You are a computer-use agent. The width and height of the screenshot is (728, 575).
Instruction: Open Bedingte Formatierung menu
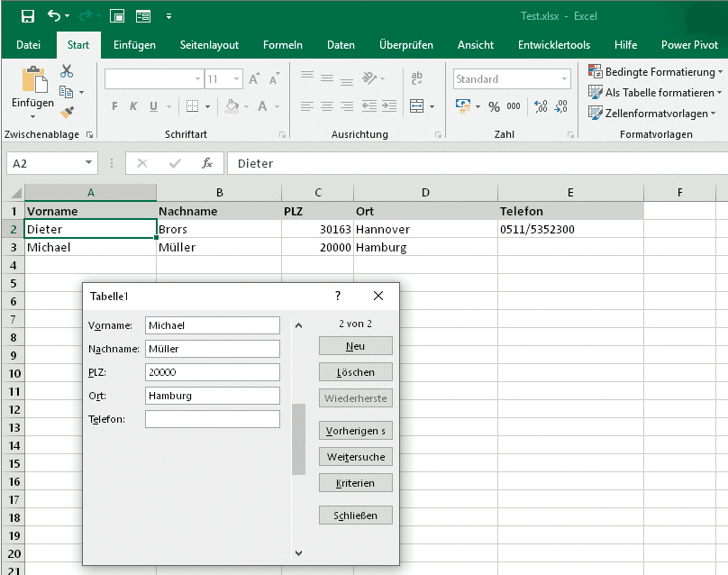[655, 72]
